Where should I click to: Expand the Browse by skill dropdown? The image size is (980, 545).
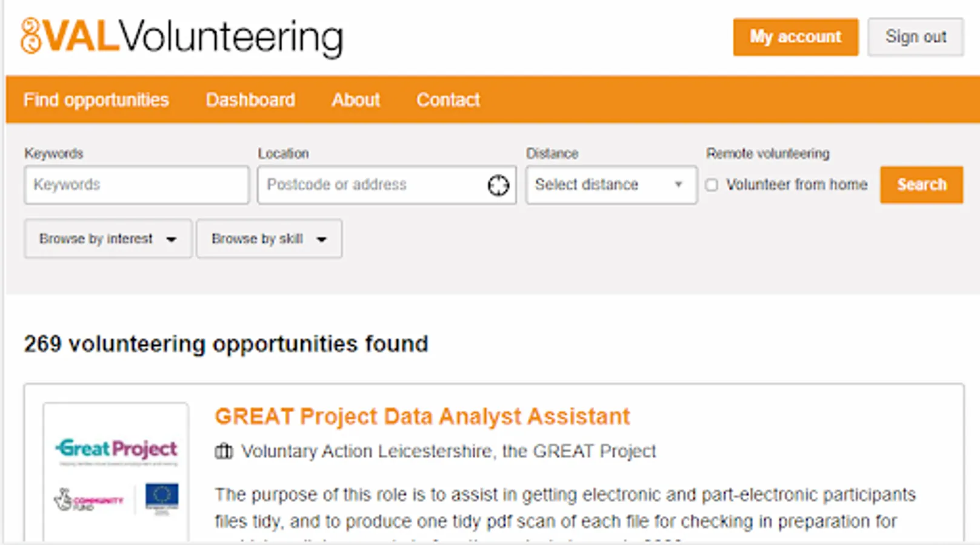click(268, 239)
